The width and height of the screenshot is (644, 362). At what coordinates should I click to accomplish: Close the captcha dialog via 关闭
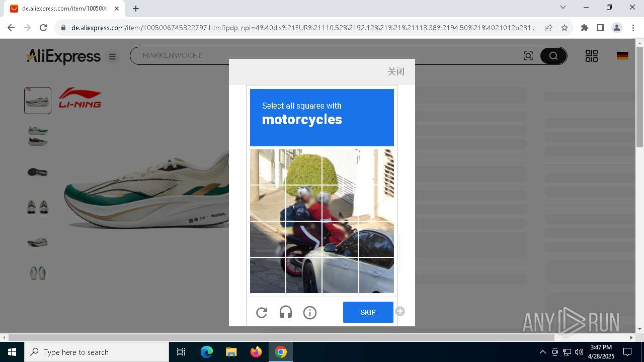[396, 71]
